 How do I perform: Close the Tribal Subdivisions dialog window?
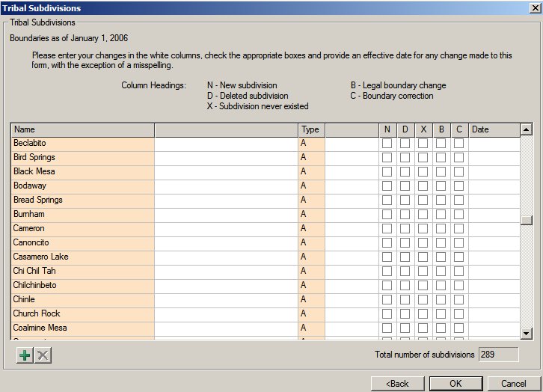coord(532,7)
